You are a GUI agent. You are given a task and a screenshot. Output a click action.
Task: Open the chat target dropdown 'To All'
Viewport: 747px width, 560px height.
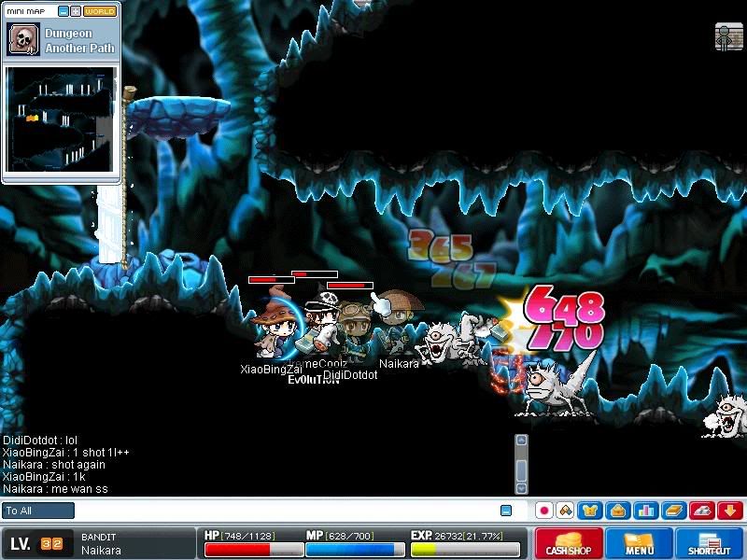(x=37, y=511)
